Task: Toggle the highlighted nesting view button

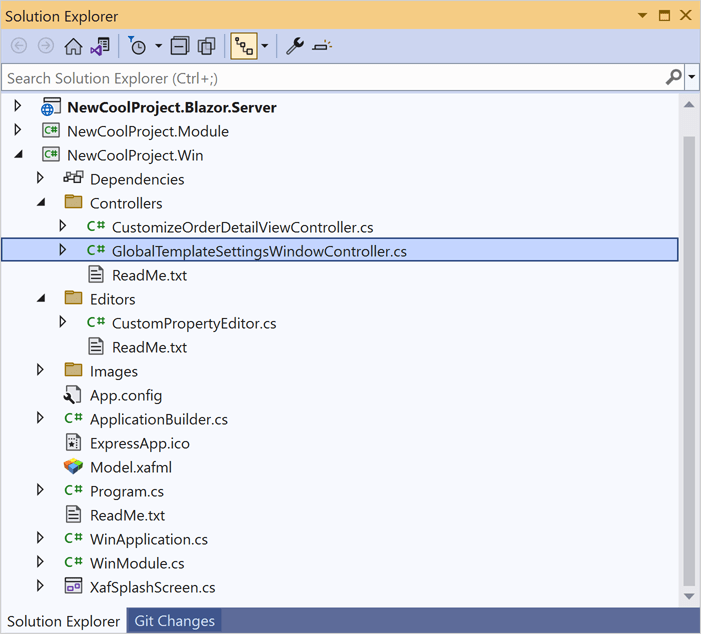Action: [243, 46]
